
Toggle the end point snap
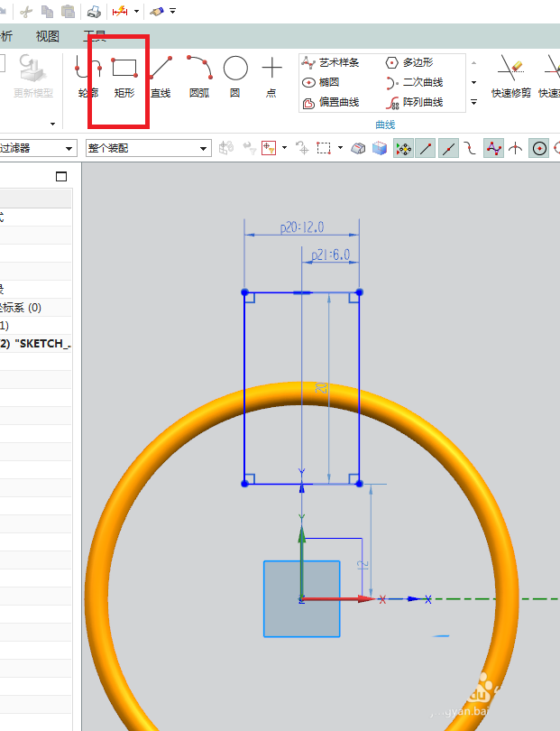click(x=426, y=149)
